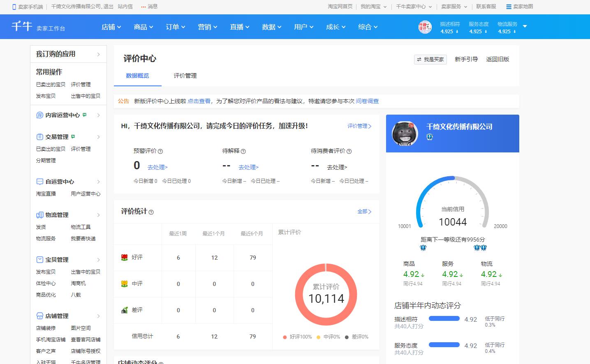The image size is (590, 364).
Task: Click the green badge next to 交易管理
Action: [x=73, y=136]
